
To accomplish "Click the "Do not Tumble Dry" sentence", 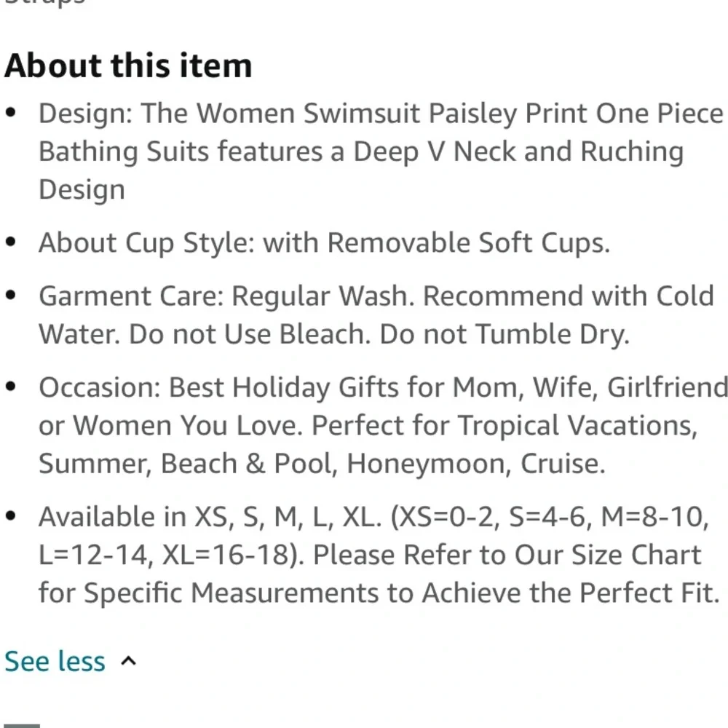I will click(x=505, y=334).
